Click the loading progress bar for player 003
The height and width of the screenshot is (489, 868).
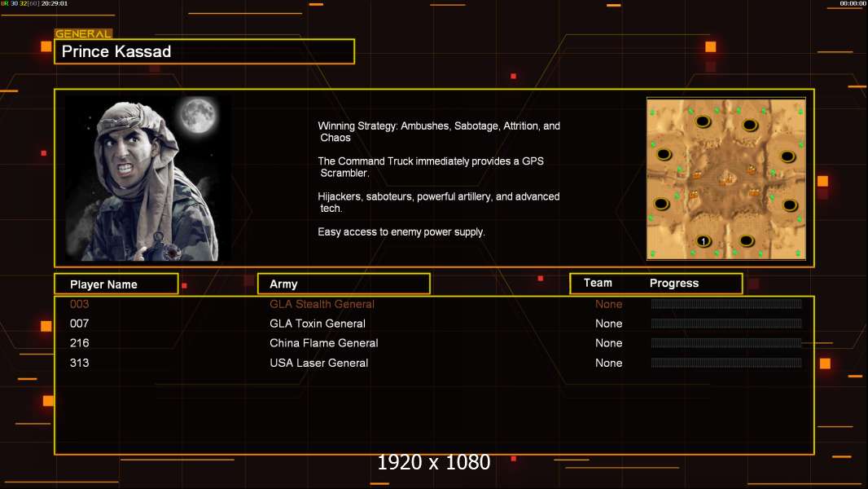[726, 303]
